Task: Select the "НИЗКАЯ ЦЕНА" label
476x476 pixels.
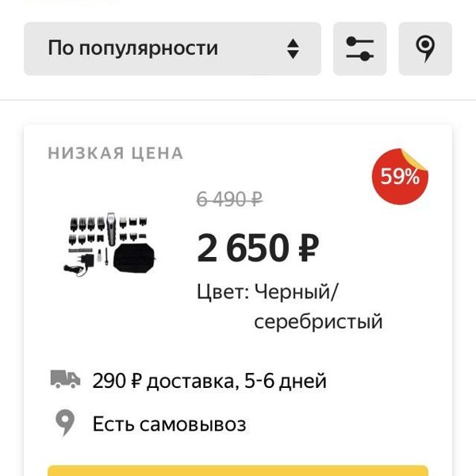Action: click(x=116, y=153)
